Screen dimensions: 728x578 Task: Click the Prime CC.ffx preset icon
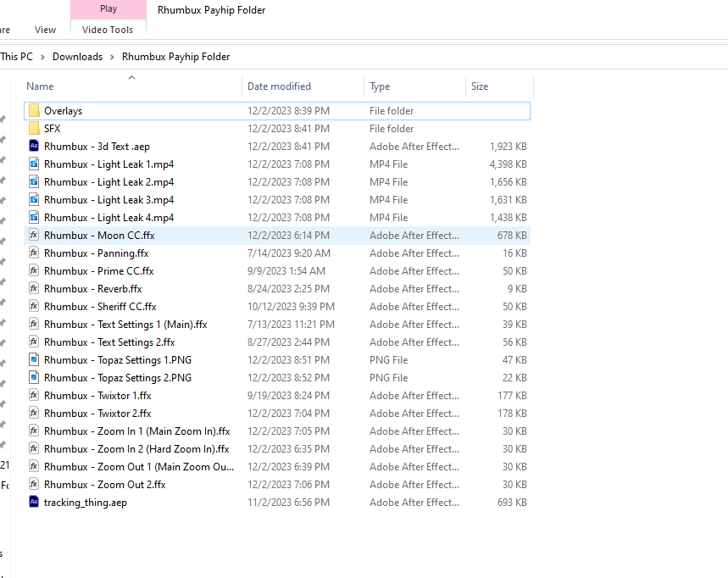point(34,270)
